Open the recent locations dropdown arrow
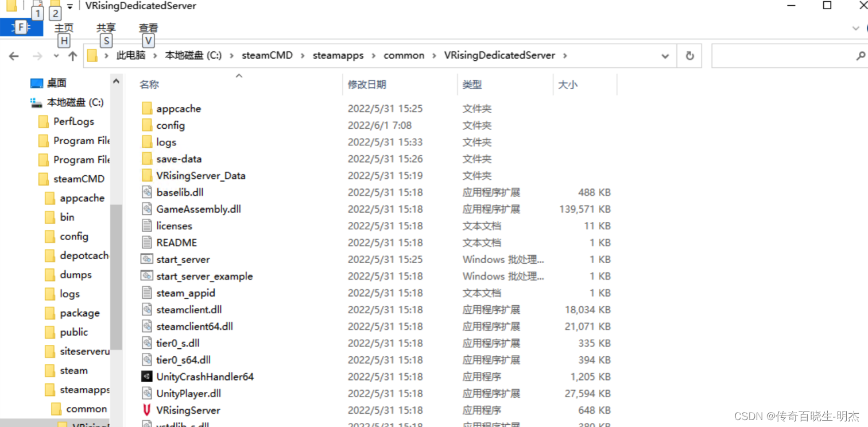Image resolution: width=868 pixels, height=427 pixels. (56, 56)
